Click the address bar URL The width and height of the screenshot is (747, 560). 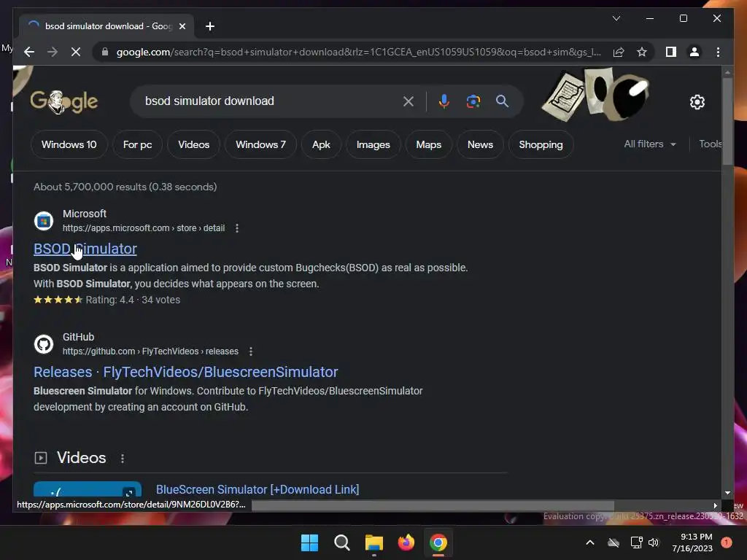coord(358,52)
